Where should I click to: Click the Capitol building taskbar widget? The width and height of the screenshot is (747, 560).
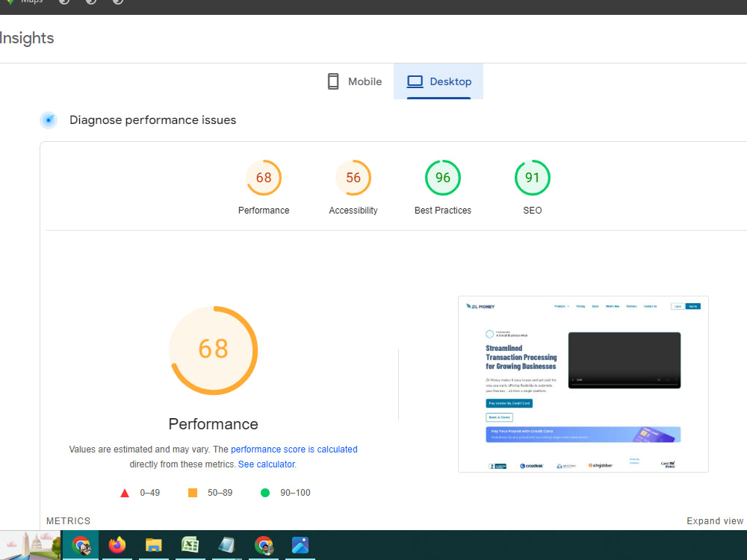(31, 545)
